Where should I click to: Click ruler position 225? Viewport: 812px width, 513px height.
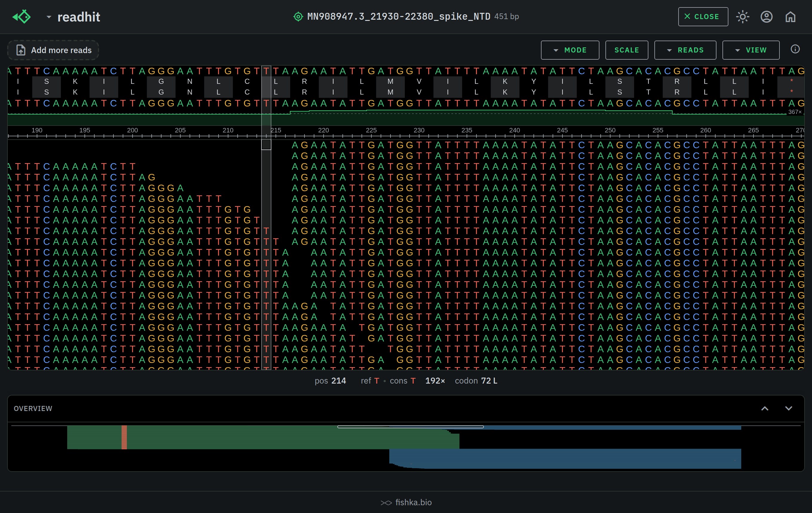(371, 130)
